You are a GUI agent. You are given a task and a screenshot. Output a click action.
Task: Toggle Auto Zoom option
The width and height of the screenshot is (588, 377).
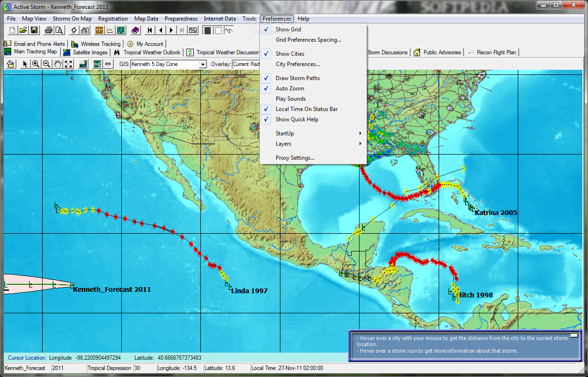point(313,88)
